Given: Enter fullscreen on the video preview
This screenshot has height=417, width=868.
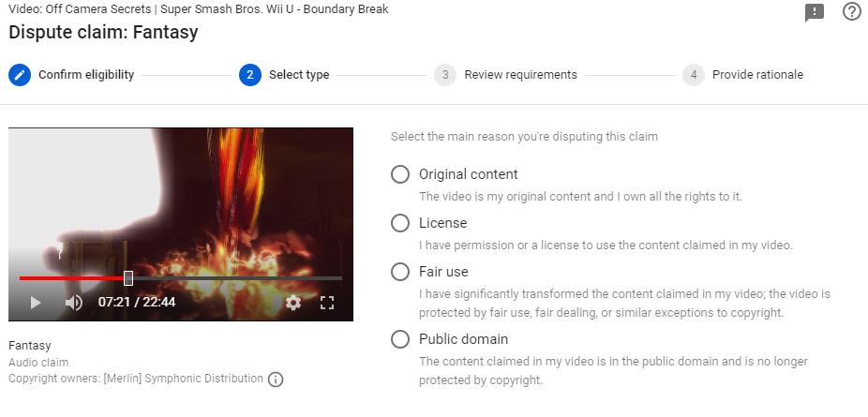Looking at the screenshot, I should tap(327, 303).
